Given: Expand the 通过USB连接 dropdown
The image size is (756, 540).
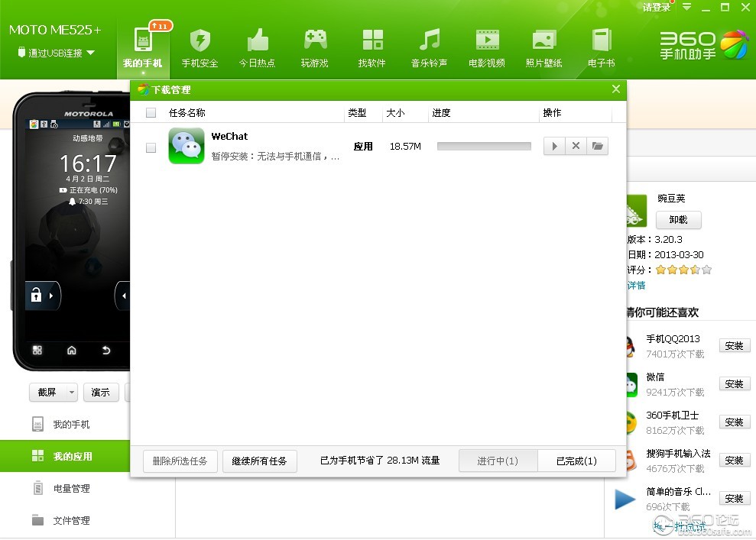Looking at the screenshot, I should click(x=91, y=53).
